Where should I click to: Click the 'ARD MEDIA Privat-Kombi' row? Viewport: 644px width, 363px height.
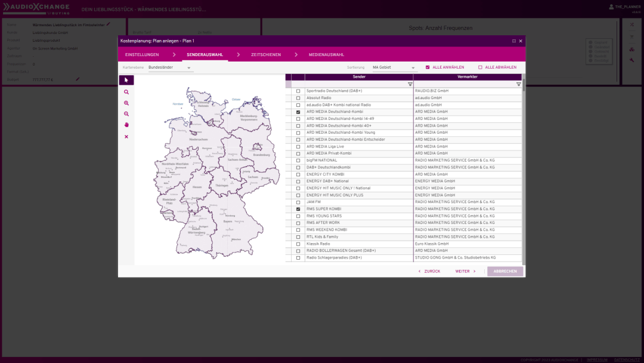[x=404, y=153]
